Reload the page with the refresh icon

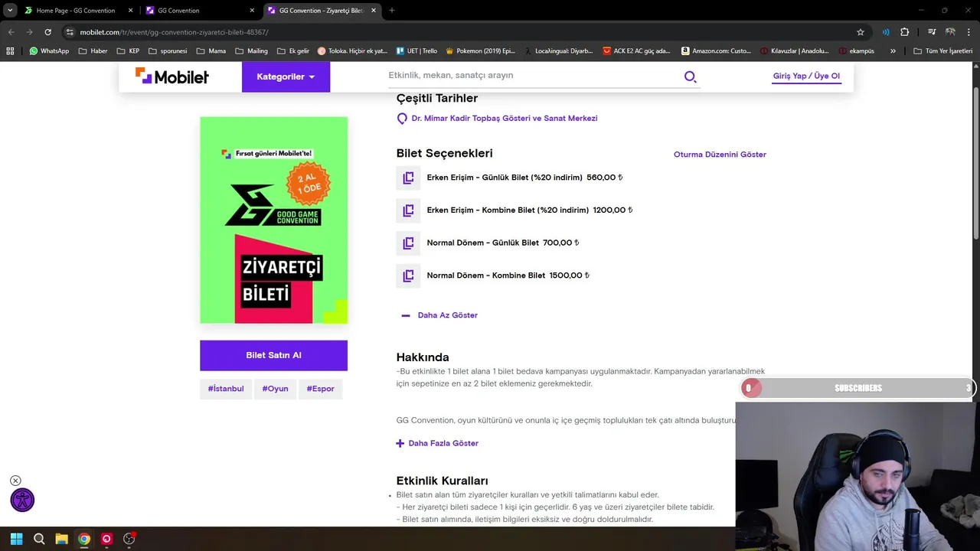[x=47, y=32]
